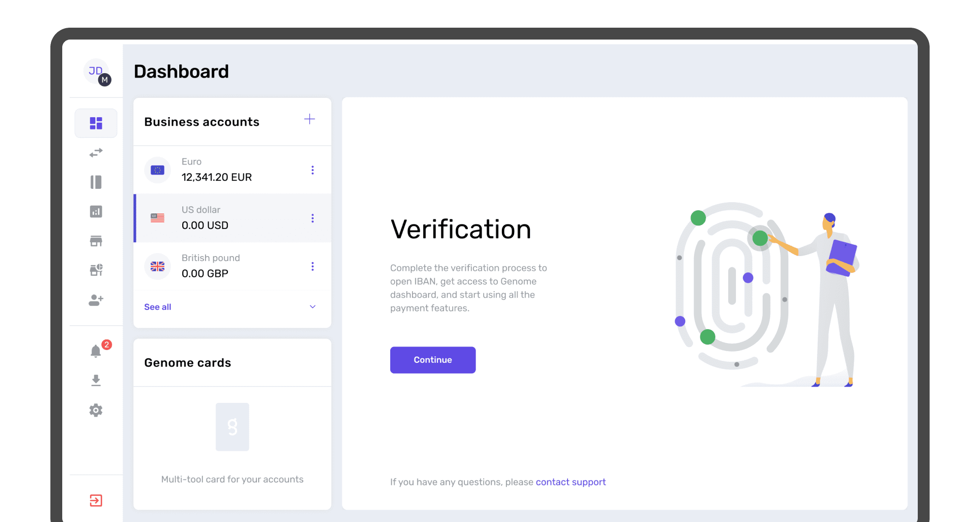Collapse the accounts list chevron near See all

coord(312,306)
